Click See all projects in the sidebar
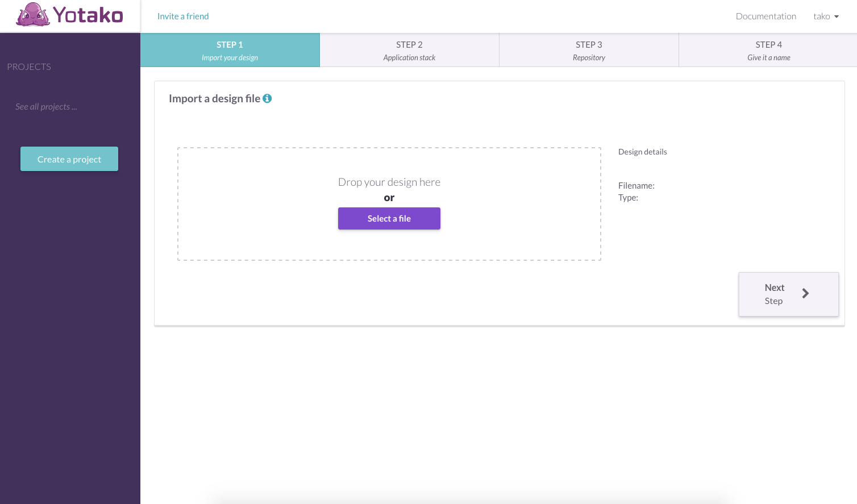Image resolution: width=857 pixels, height=504 pixels. click(46, 107)
